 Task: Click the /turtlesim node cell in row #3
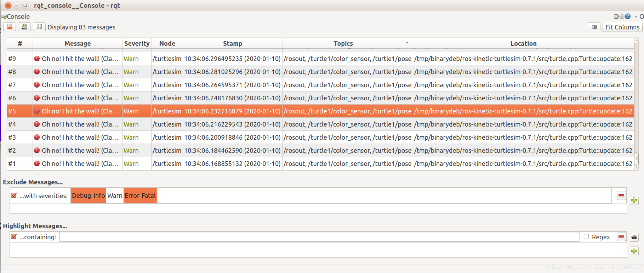pyautogui.click(x=167, y=137)
